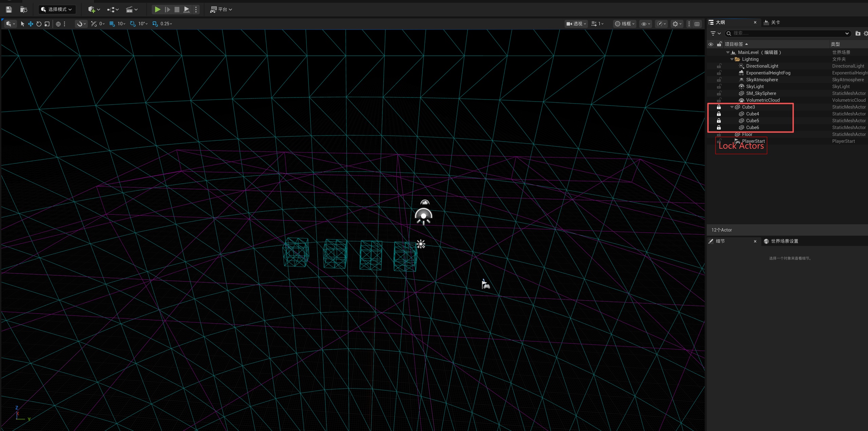This screenshot has width=868, height=431.
Task: Activate the scale tool
Action: tap(47, 24)
